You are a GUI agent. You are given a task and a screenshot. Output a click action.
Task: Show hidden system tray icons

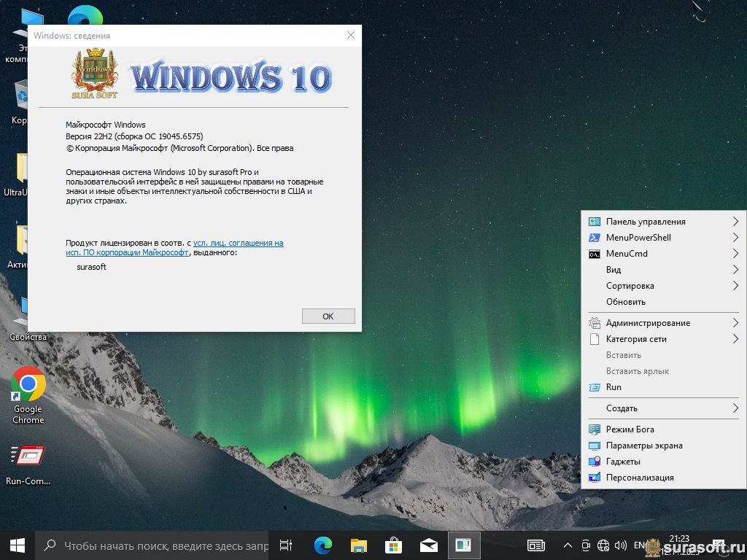[x=568, y=545]
